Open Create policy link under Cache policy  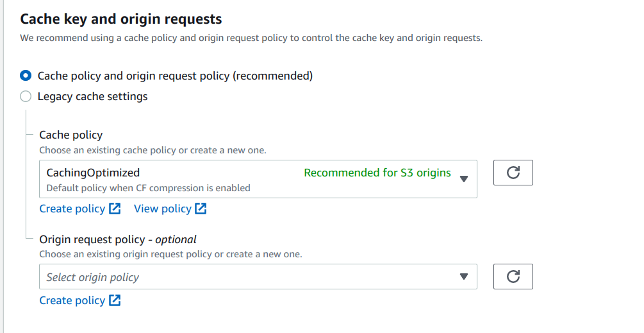(x=72, y=209)
